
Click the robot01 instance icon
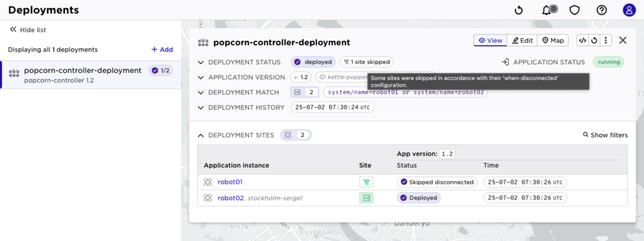click(208, 182)
